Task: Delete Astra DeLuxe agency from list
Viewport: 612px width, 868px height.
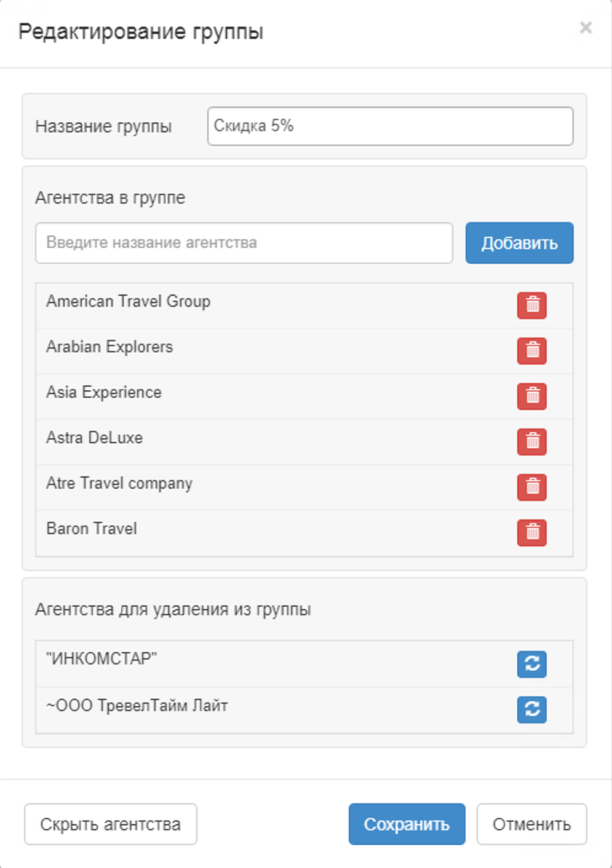Action: [531, 442]
